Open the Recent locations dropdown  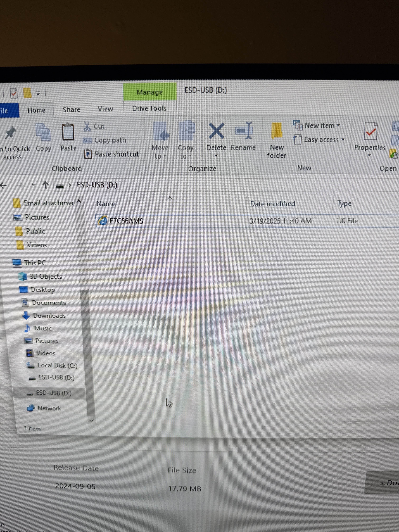point(34,185)
